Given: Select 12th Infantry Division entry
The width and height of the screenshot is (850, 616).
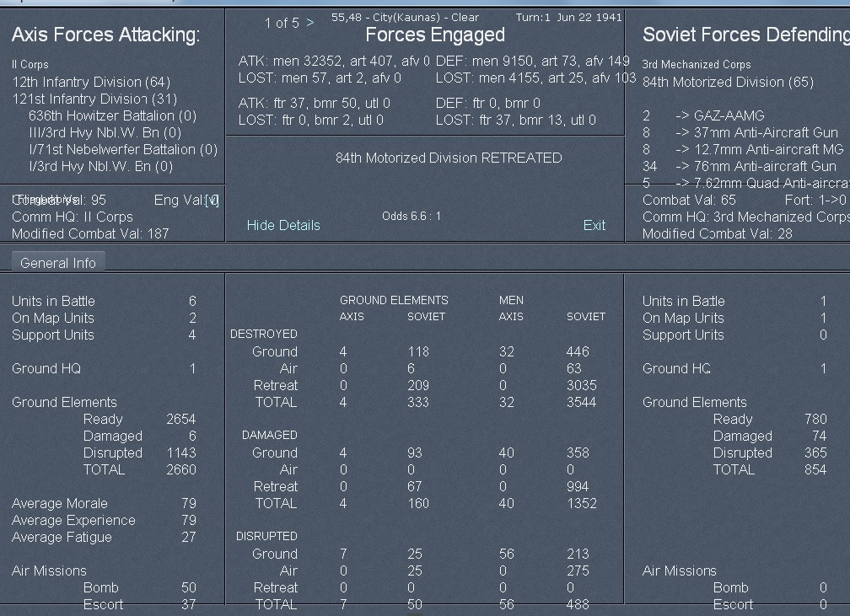Looking at the screenshot, I should (91, 83).
